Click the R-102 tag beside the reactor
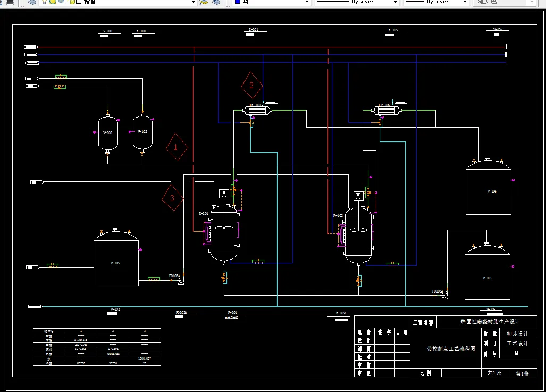This screenshot has height=392, width=546. pyautogui.click(x=338, y=216)
